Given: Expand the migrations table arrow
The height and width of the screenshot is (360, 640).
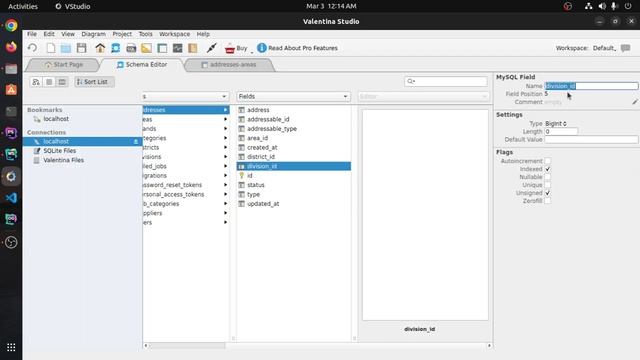Looking at the screenshot, I should point(225,176).
